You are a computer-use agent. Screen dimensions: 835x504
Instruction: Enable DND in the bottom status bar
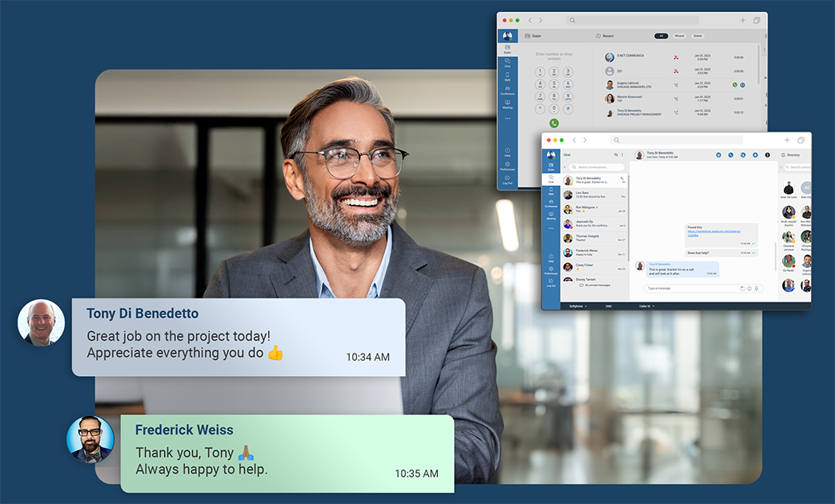click(x=608, y=305)
